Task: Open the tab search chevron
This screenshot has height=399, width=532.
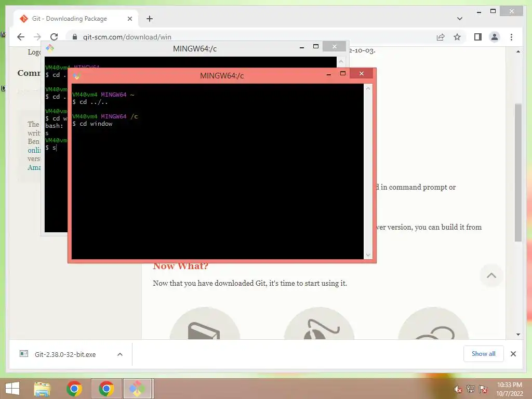Action: click(x=460, y=19)
